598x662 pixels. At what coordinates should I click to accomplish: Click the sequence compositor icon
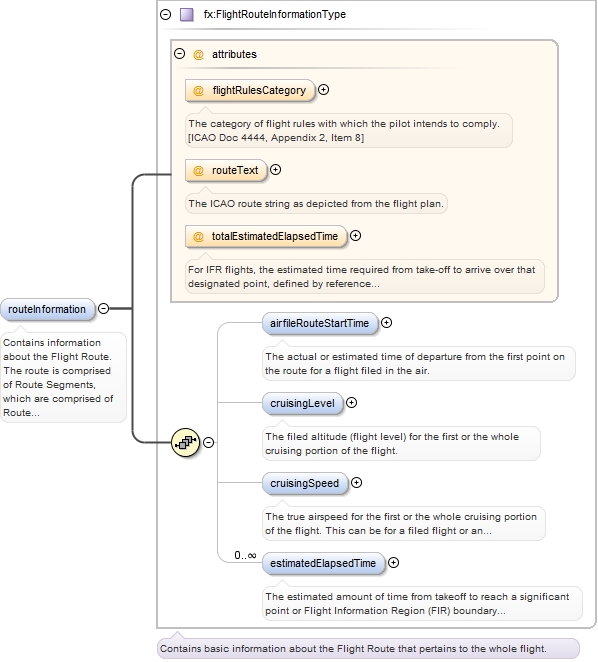pyautogui.click(x=185, y=442)
